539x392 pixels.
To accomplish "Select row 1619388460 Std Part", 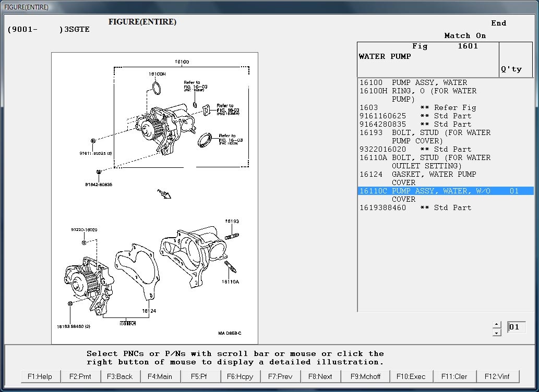I will (446, 207).
